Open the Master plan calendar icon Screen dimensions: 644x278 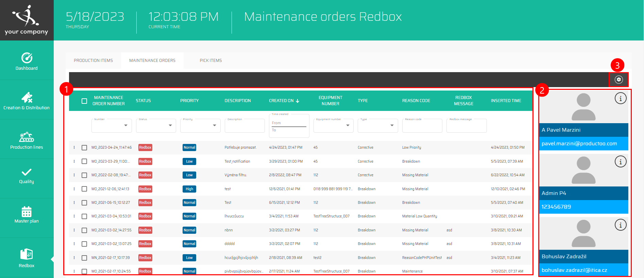click(x=27, y=215)
